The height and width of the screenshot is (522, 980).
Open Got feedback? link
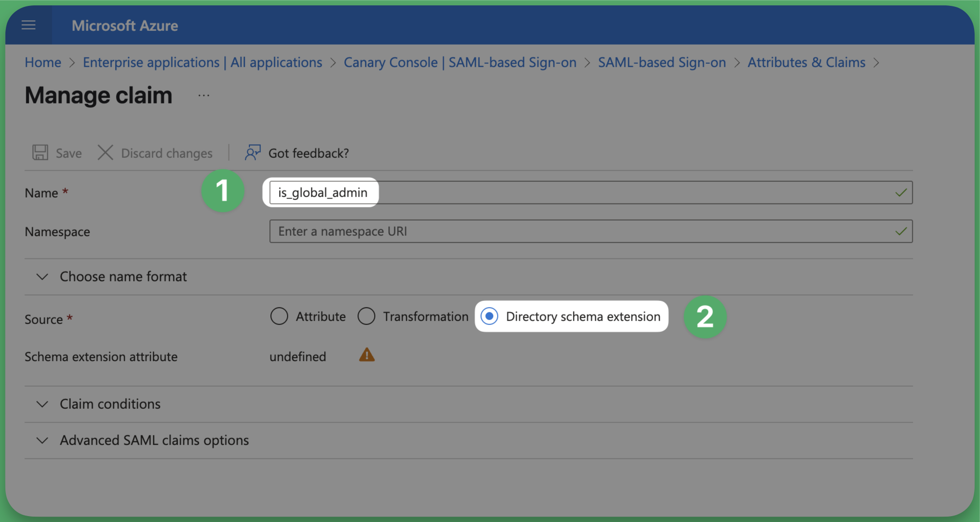tap(309, 153)
